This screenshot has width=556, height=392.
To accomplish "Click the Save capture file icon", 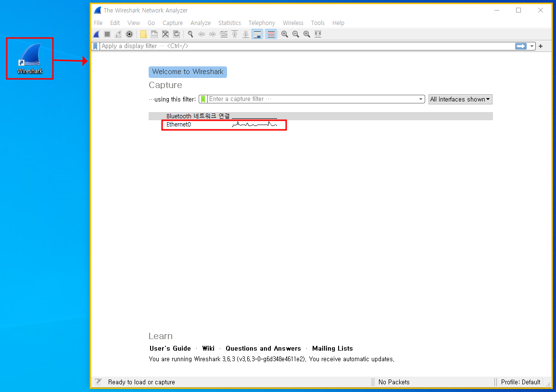I will (x=154, y=35).
